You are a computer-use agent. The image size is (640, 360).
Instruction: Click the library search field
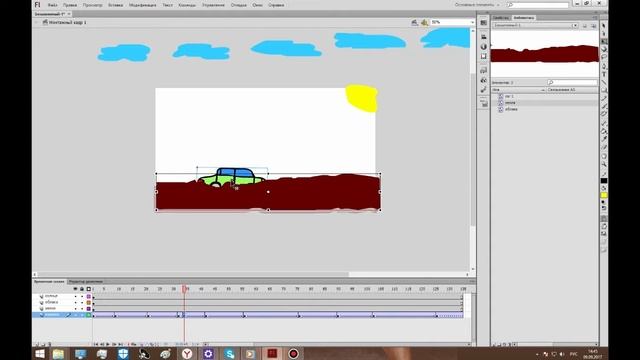tap(572, 82)
